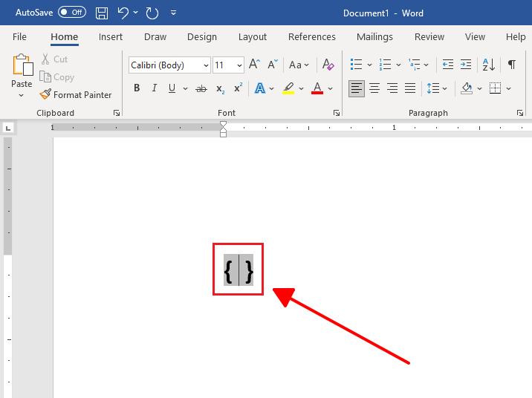Open the Font dialog launcher
532x398 pixels.
tap(337, 113)
